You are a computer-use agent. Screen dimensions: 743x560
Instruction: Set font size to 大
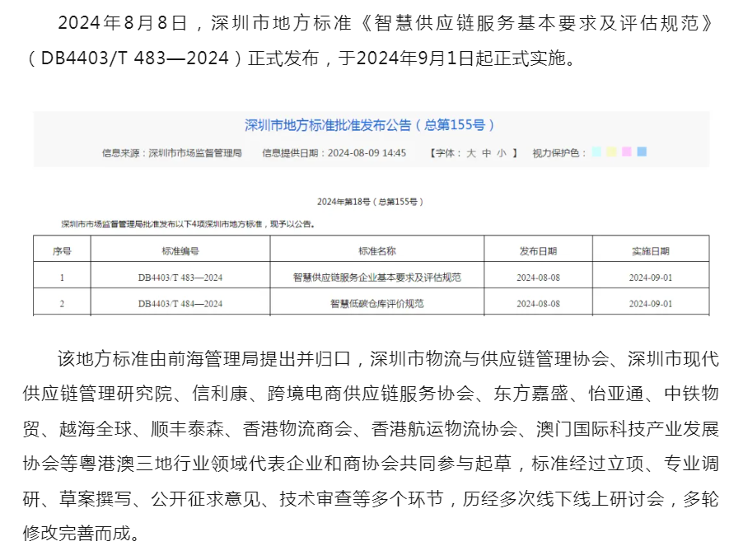point(471,153)
